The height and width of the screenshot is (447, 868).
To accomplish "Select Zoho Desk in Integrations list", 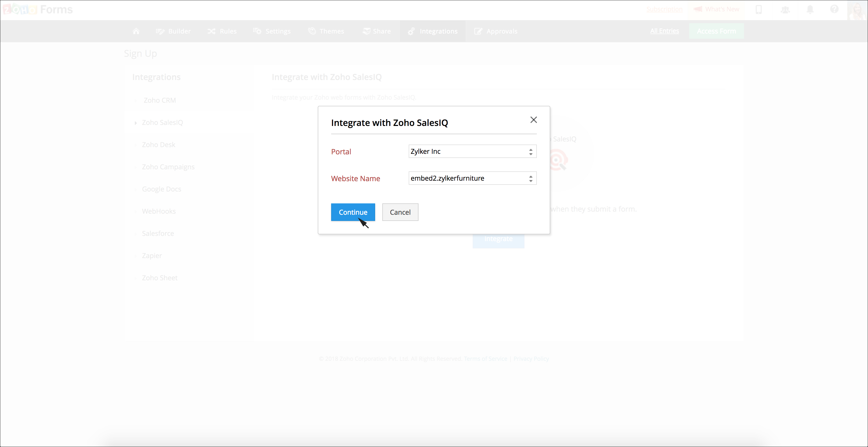I will tap(158, 145).
